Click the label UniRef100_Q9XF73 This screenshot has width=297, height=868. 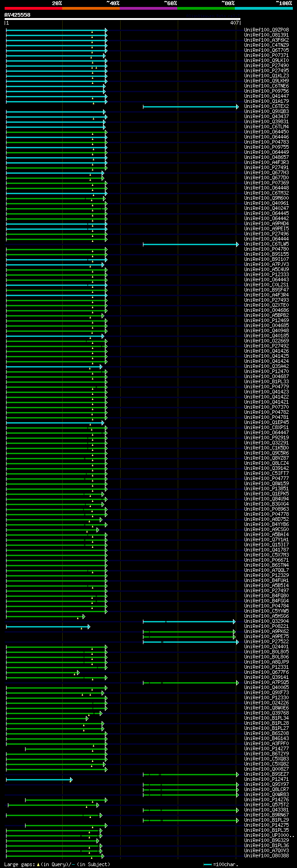tap(266, 693)
